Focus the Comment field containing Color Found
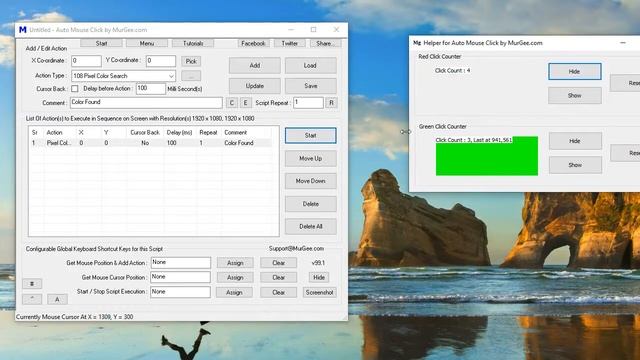This screenshot has width=640, height=360. (146, 102)
